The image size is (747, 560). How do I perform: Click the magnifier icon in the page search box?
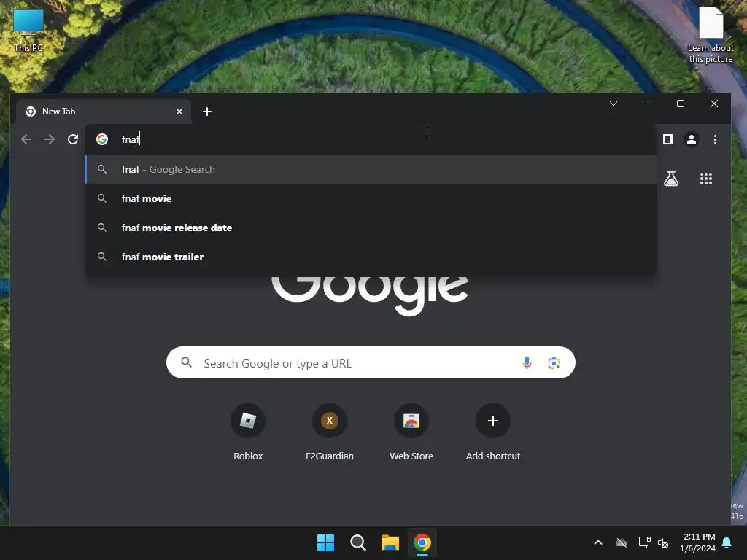click(x=186, y=363)
